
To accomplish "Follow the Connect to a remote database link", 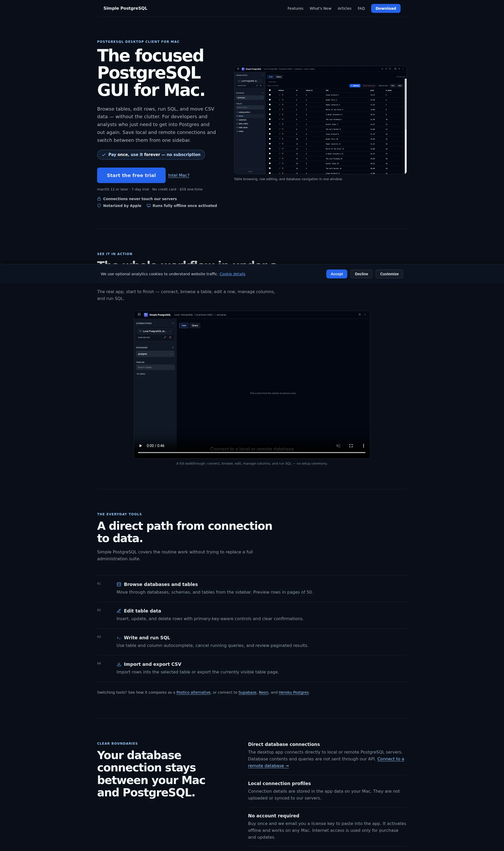I will (391, 759).
